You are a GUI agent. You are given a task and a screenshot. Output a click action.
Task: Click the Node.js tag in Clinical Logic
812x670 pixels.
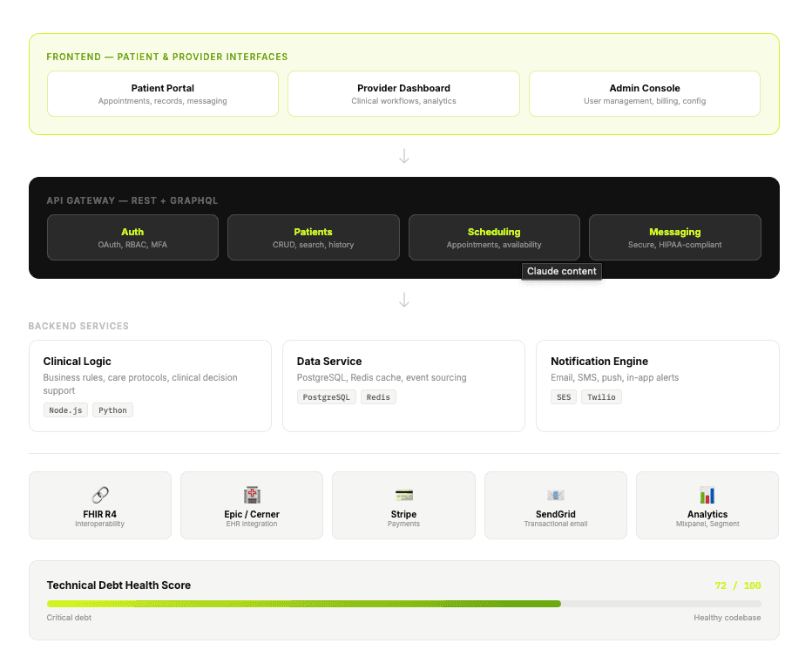point(66,410)
